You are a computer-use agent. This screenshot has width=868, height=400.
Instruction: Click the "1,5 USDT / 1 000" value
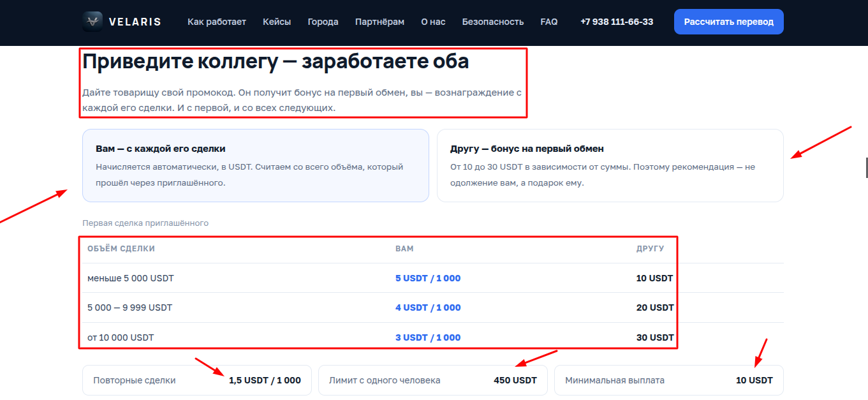click(265, 380)
